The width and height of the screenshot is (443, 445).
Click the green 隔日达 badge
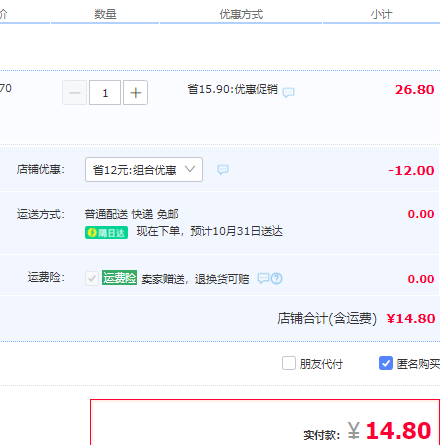106,233
